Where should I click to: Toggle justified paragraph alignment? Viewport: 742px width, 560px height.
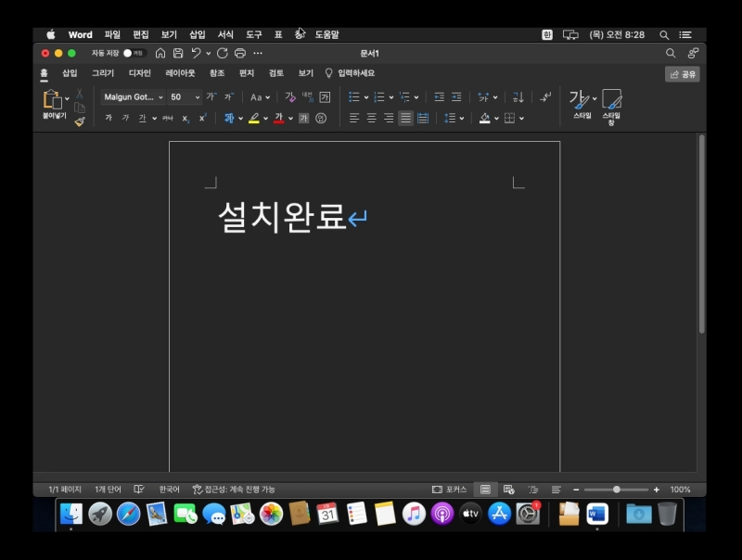pyautogui.click(x=404, y=117)
